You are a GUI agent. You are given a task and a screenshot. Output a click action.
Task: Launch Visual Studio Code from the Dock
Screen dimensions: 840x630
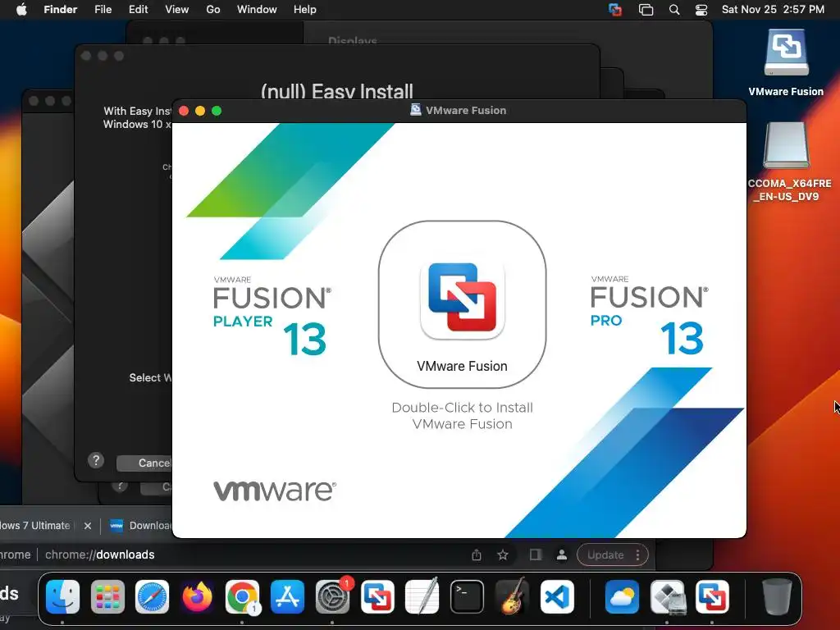tap(557, 596)
